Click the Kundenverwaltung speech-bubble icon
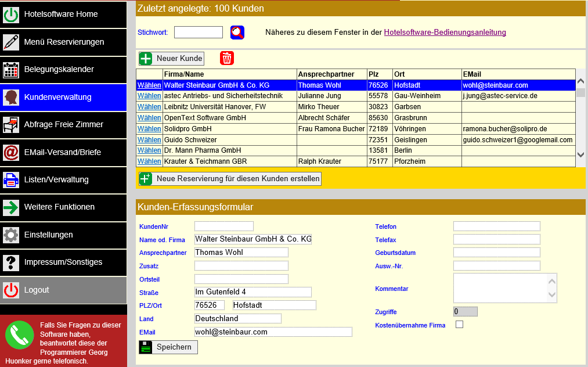 point(10,97)
